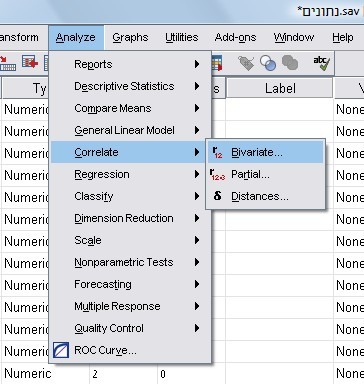
Task: Click the Type column header
Action: pos(25,88)
